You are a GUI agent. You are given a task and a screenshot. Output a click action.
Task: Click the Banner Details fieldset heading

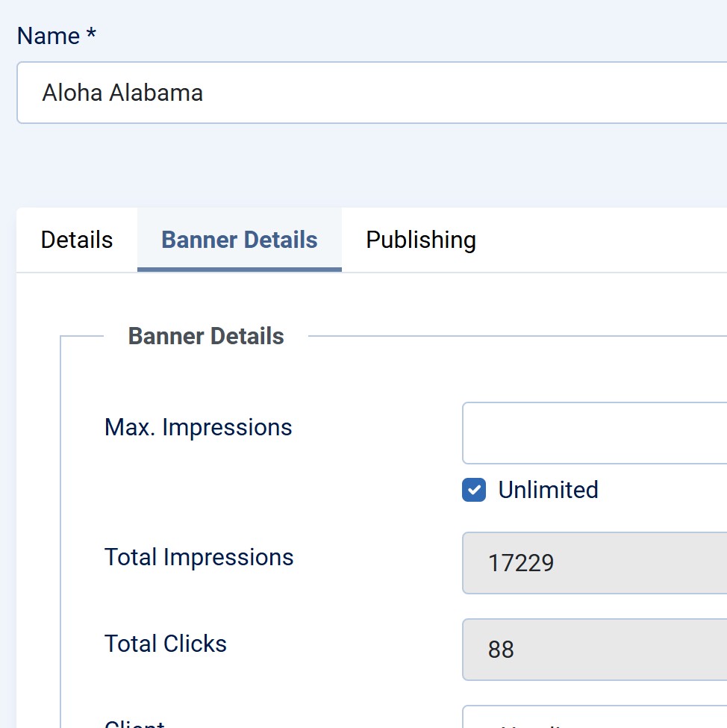pyautogui.click(x=206, y=336)
